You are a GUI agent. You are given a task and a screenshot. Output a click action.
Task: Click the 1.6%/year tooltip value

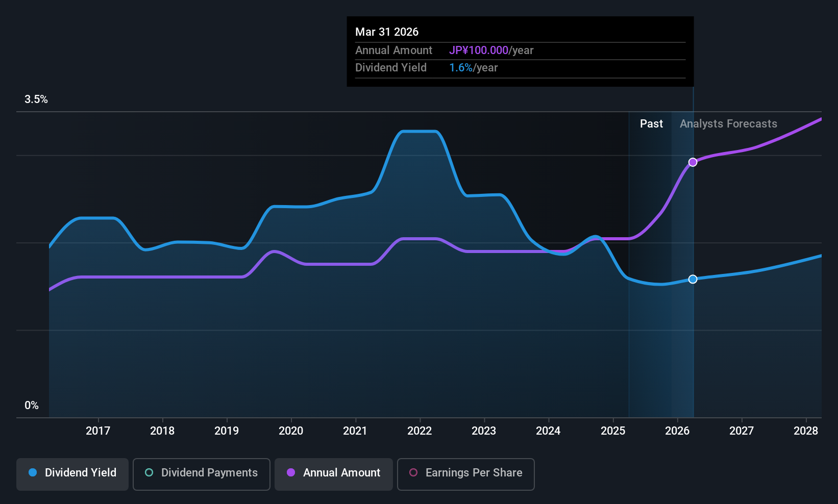pos(473,68)
